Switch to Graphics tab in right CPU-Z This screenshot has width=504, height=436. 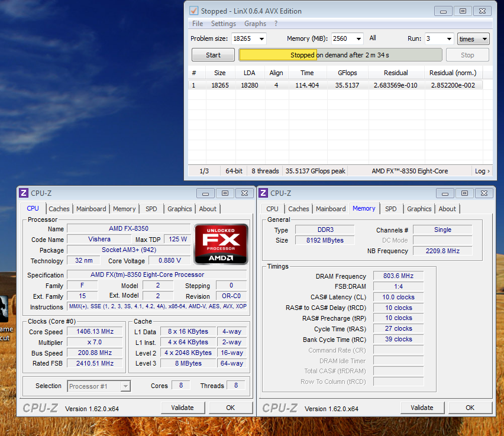coord(419,209)
